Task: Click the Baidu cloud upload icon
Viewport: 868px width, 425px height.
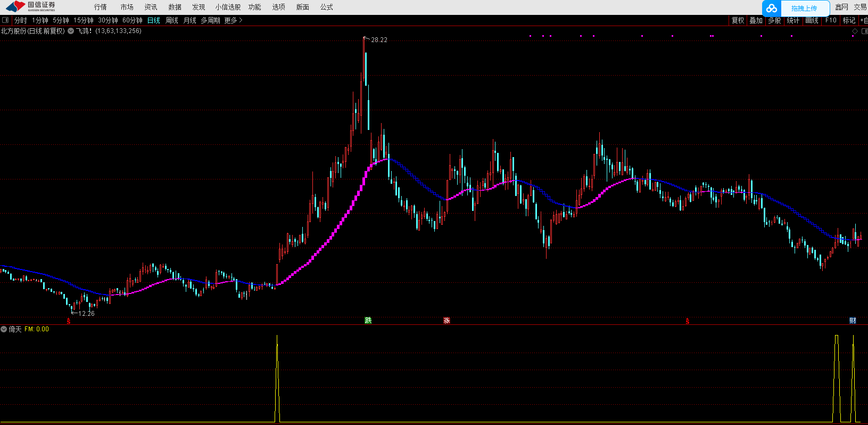Action: (772, 8)
